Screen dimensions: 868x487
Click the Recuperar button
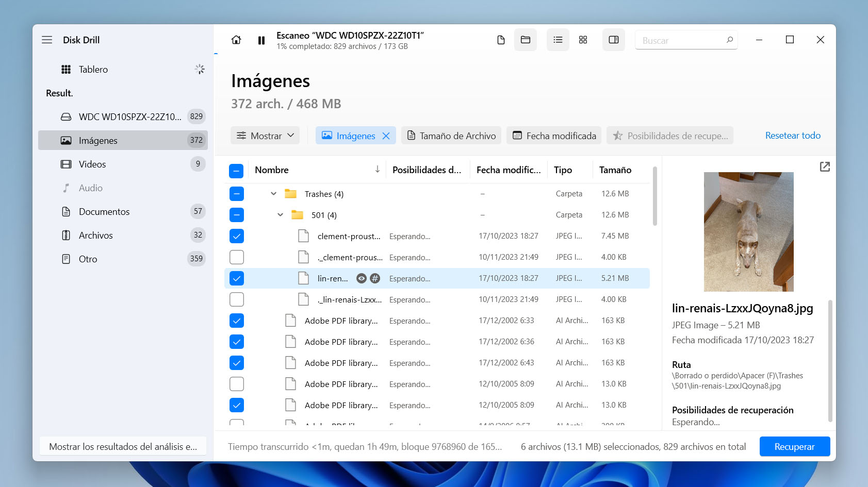795,446
